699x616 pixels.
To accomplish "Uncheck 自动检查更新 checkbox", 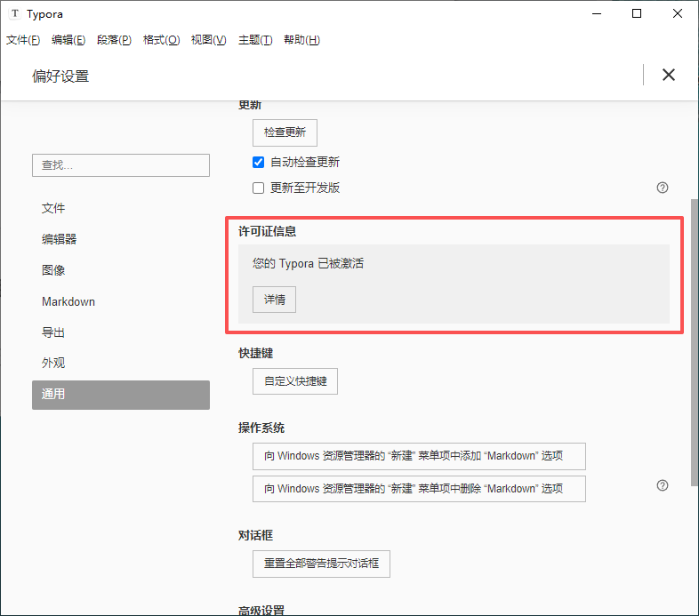I will (x=258, y=163).
